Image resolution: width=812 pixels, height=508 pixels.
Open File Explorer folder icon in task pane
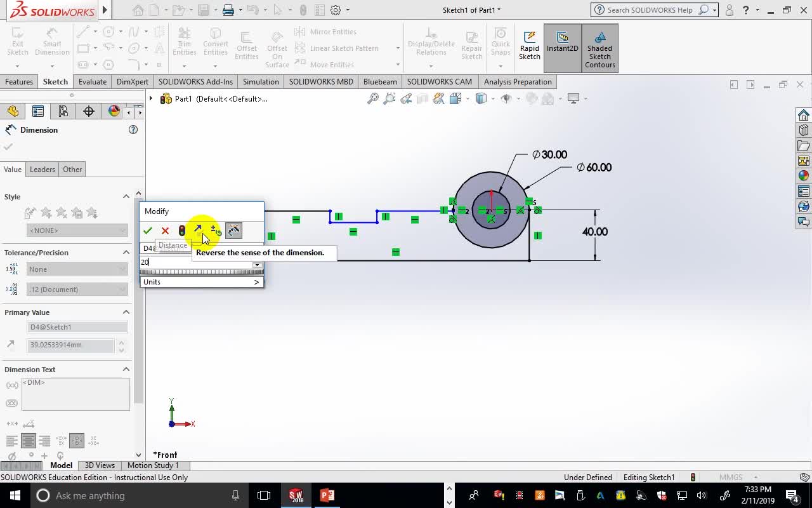[804, 145]
